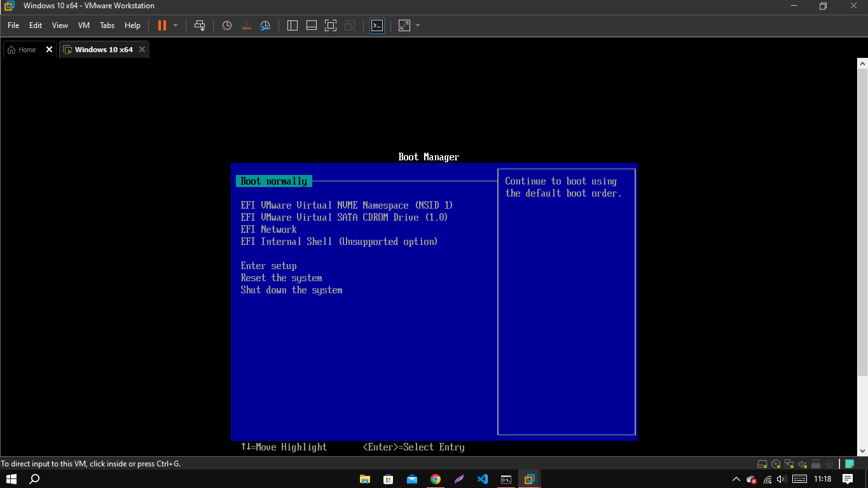Take a snapshot of this virtual machine
The height and width of the screenshot is (488, 868).
[226, 25]
